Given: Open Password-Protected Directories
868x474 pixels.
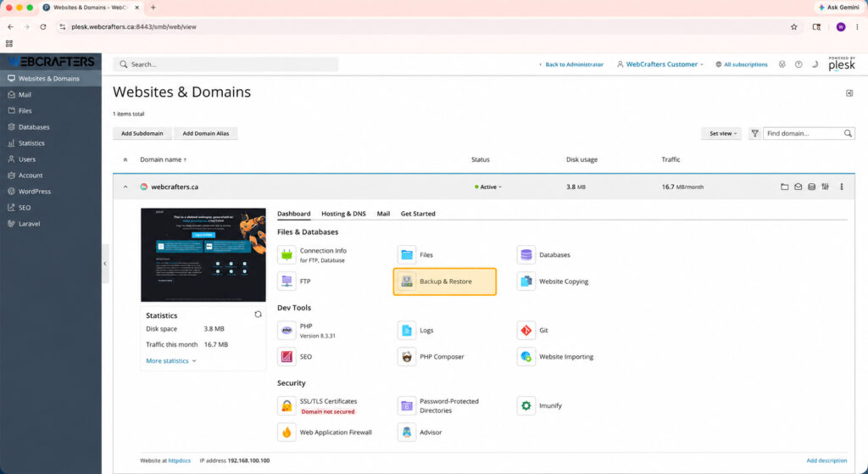Looking at the screenshot, I should click(x=438, y=406).
